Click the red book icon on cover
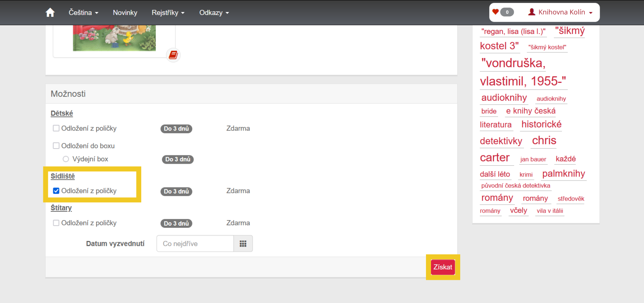This screenshot has height=303, width=644. pyautogui.click(x=173, y=55)
